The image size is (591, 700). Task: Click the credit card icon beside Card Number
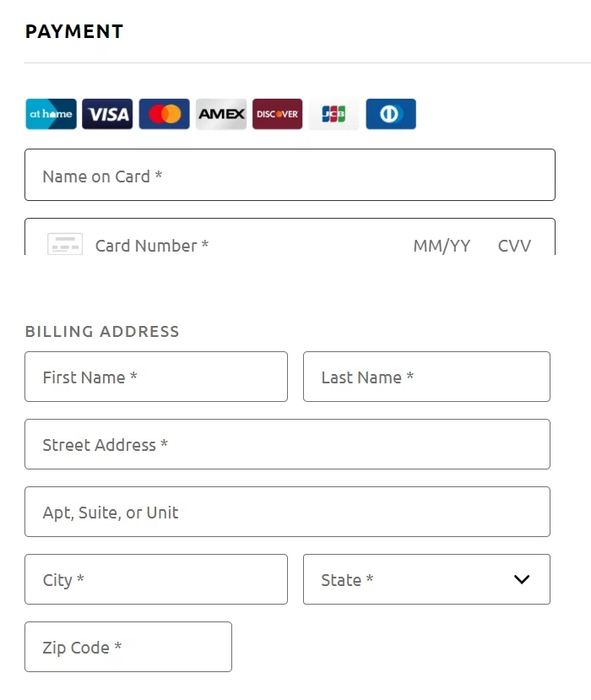coord(65,245)
